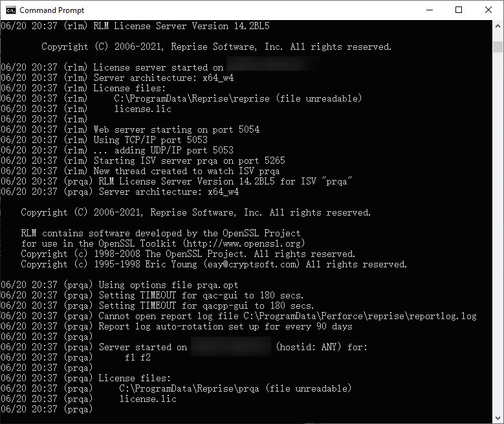
Task: Click the last license.lic entry
Action: click(x=148, y=399)
